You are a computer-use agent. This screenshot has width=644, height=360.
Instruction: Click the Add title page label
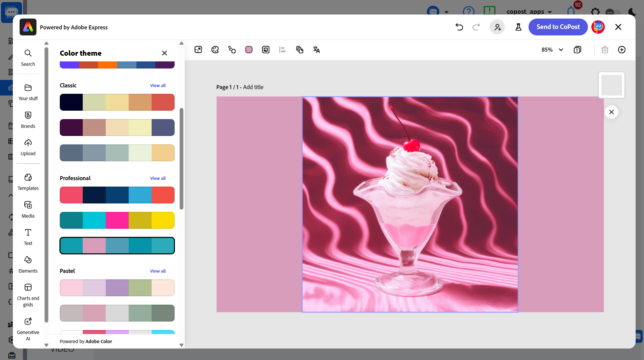(x=253, y=87)
